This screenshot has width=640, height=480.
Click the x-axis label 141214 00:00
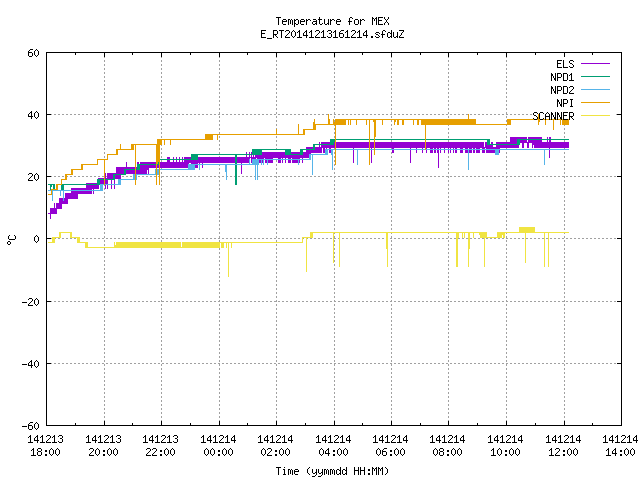(x=218, y=446)
